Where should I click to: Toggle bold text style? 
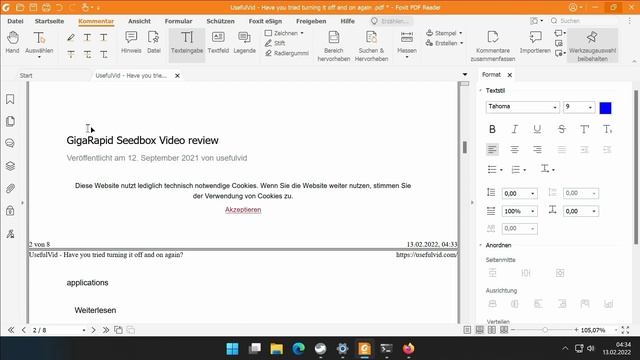(x=492, y=129)
